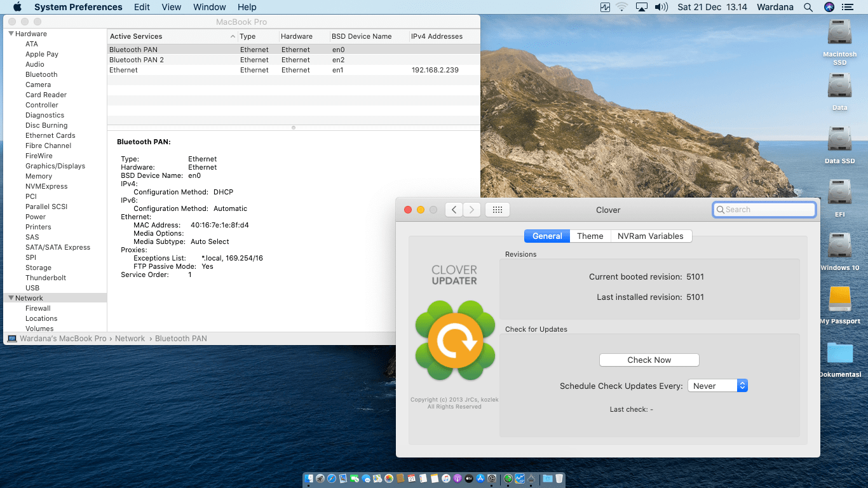Open Macintosh SSD drive on desktop
Viewport: 868px width, 488px height.
pyautogui.click(x=840, y=32)
